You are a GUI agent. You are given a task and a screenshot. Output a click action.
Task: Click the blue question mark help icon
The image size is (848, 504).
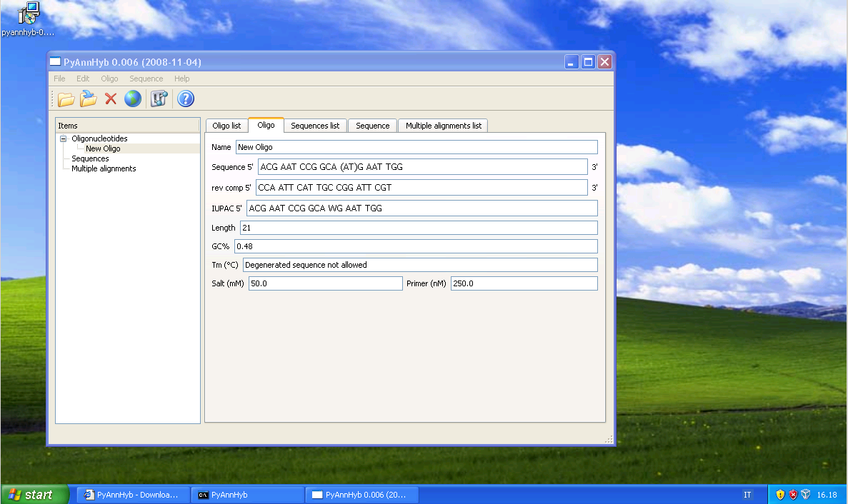(x=186, y=99)
